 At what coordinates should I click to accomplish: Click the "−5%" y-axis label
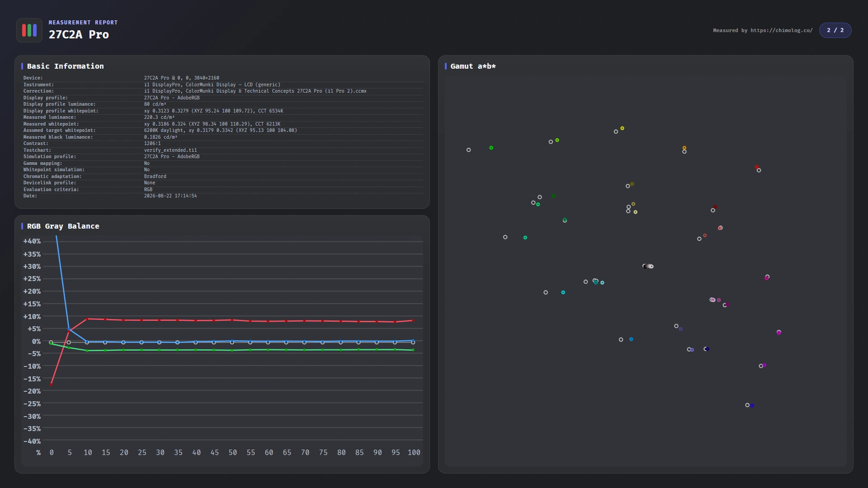[34, 354]
